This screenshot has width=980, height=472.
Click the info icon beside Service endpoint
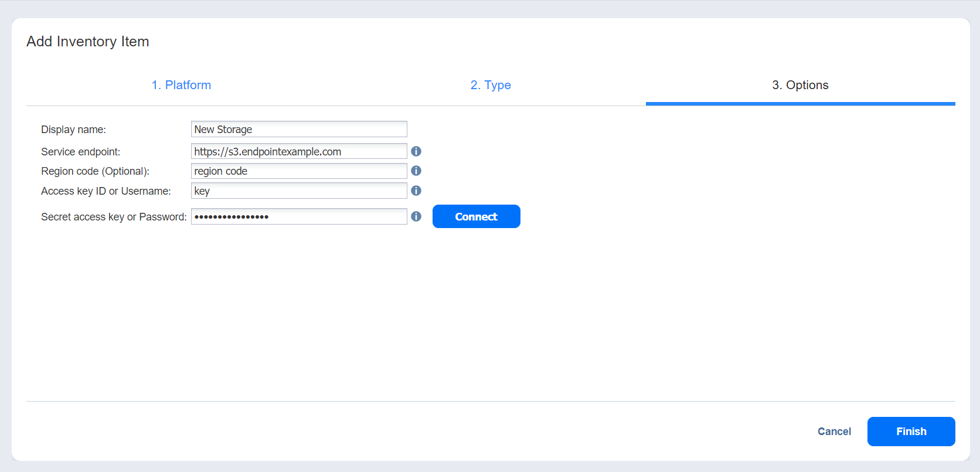click(416, 151)
